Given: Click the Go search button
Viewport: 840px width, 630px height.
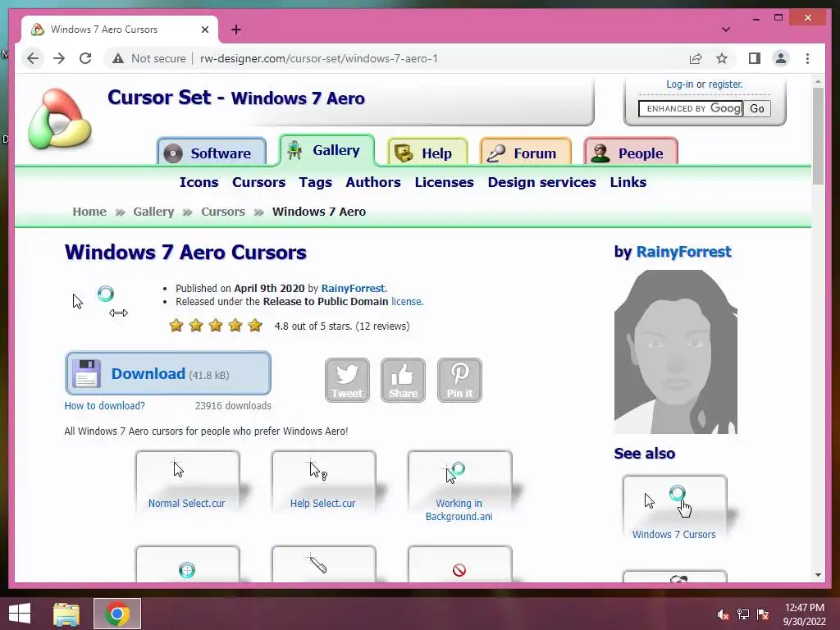Looking at the screenshot, I should coord(757,109).
